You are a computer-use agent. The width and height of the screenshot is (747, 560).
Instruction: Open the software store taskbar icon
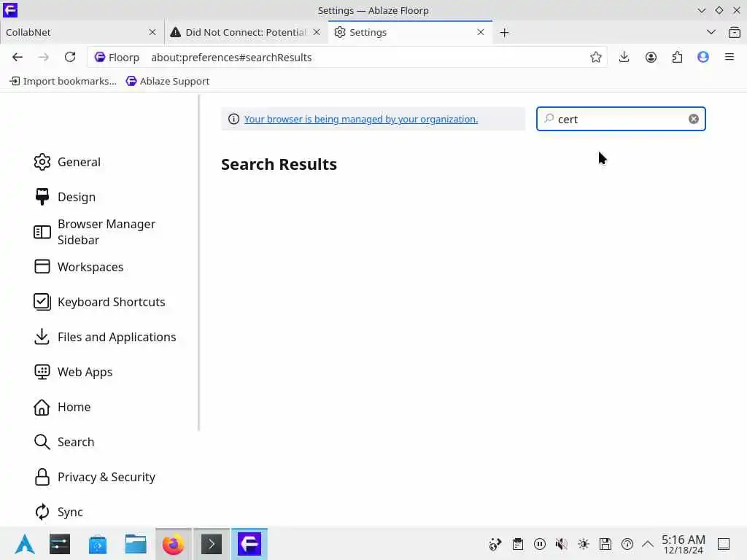pyautogui.click(x=98, y=544)
